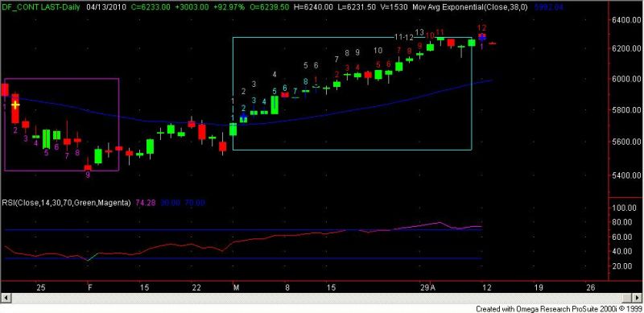The height and width of the screenshot is (313, 644).
Task: Click the 5400.00 price axis label
Action: pos(625,175)
